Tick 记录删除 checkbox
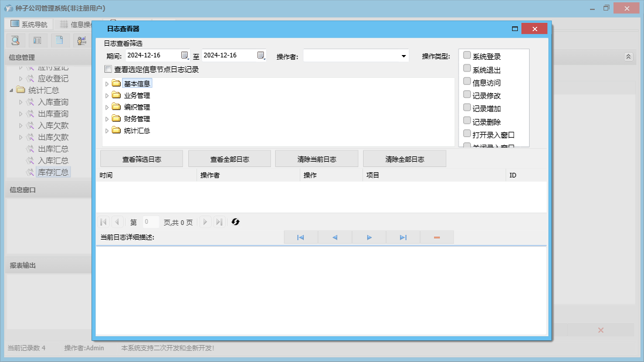Screen dimensions: 644x362 (467, 121)
